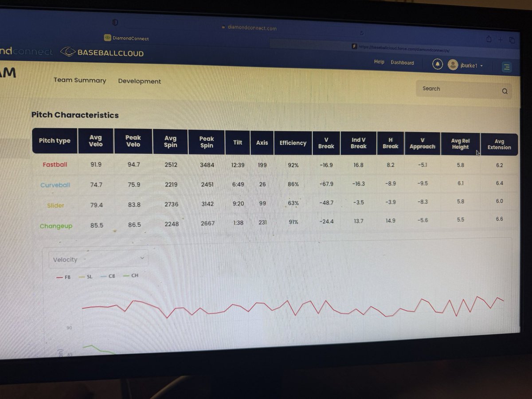Open the teal hamburger menu icon
The image size is (532, 399).
pos(507,67)
